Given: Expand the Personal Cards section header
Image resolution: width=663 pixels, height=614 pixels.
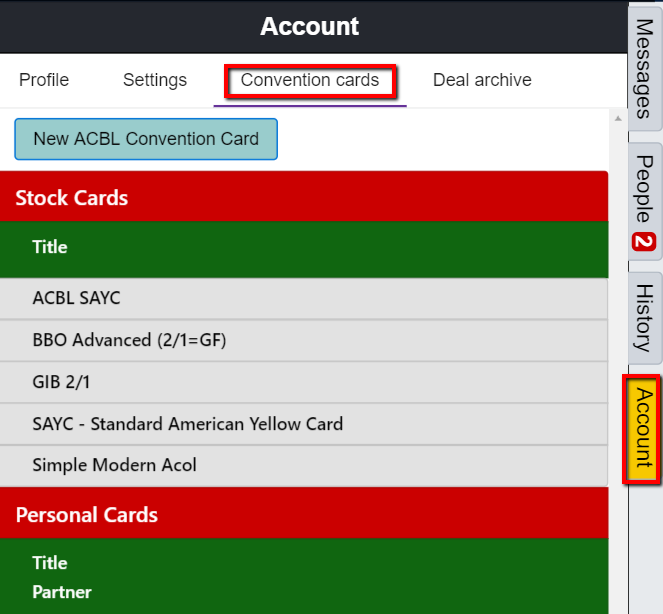Looking at the screenshot, I should [86, 515].
